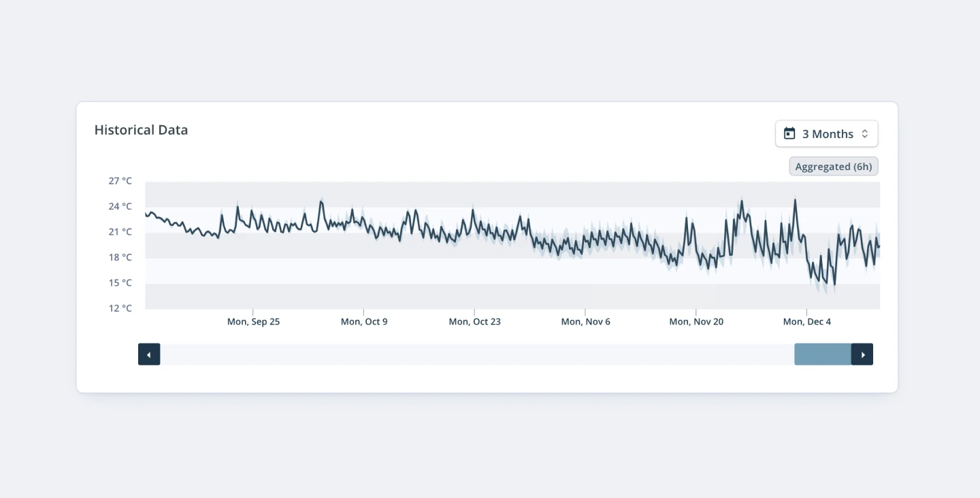980x498 pixels.
Task: Click the 12 °C y-axis label
Action: (x=120, y=308)
